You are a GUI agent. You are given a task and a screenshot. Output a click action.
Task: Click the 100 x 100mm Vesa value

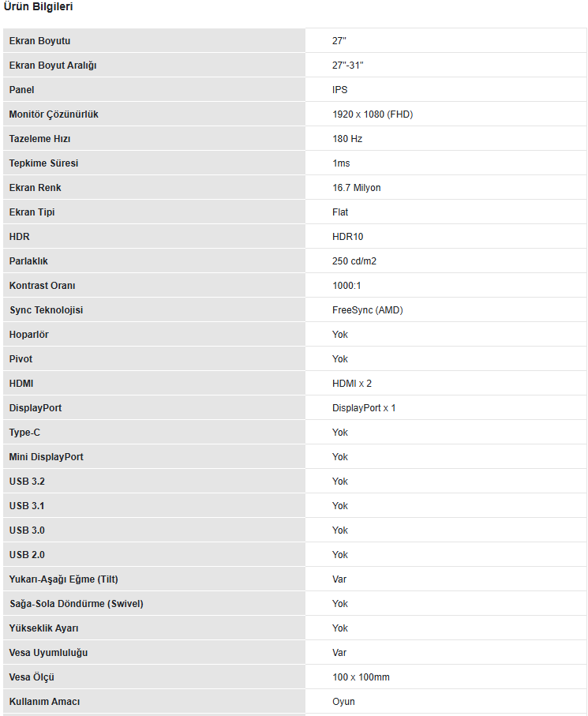[361, 677]
